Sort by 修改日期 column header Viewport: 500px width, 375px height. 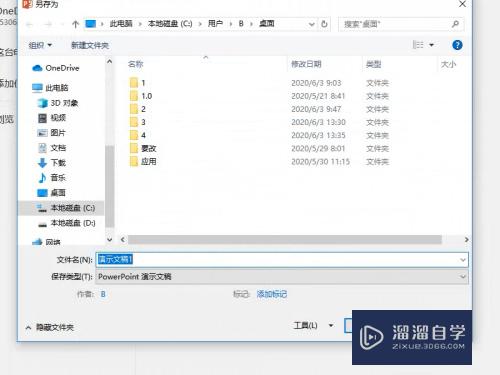(x=306, y=64)
